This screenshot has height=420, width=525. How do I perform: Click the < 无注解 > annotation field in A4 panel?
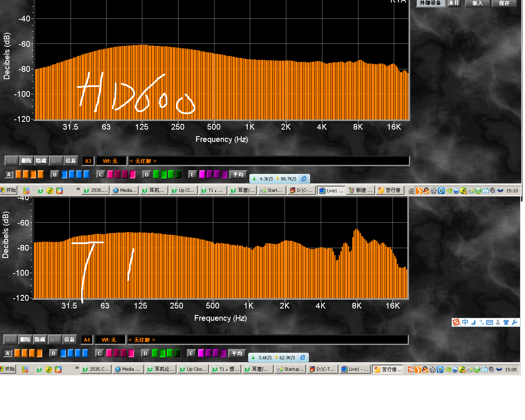pos(267,340)
